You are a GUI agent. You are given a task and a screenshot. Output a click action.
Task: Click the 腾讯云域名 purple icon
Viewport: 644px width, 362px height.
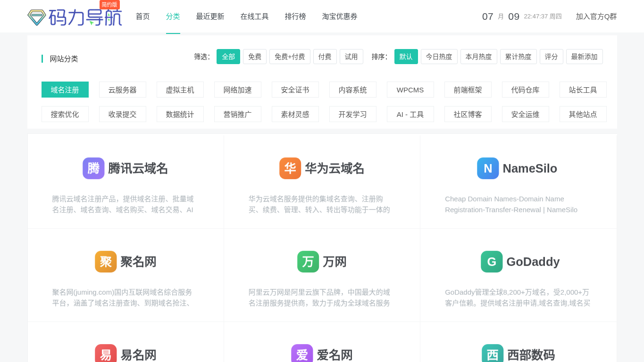click(93, 168)
